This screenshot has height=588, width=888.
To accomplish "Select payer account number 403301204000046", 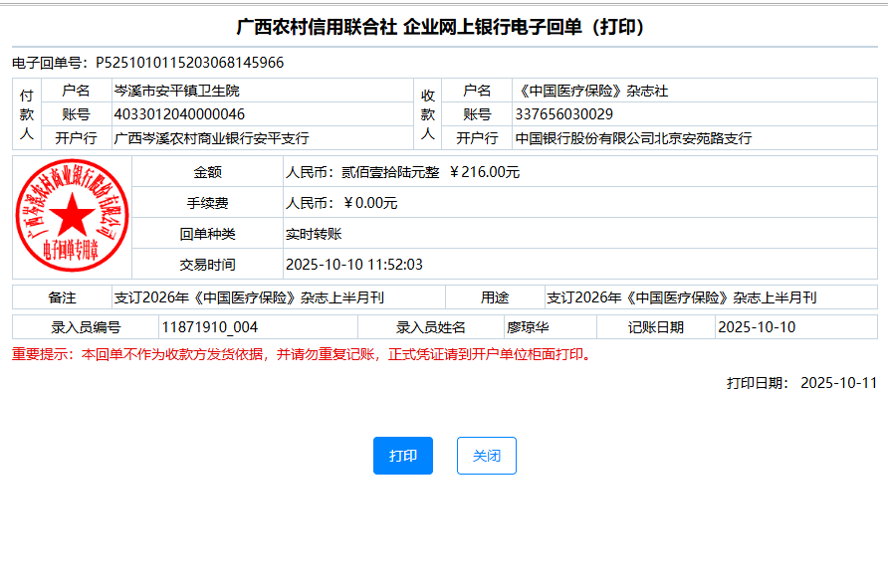I will tap(180, 114).
